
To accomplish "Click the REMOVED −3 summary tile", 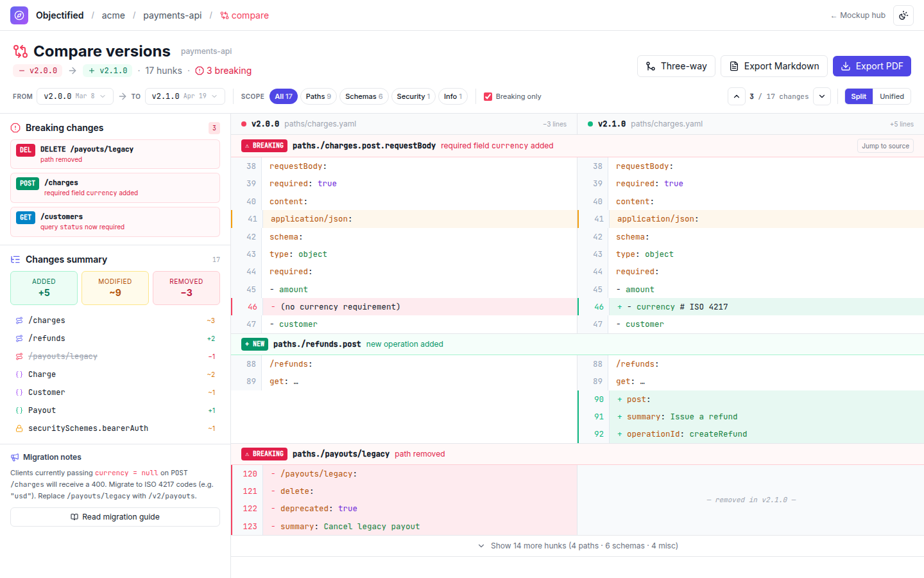I will pyautogui.click(x=186, y=288).
